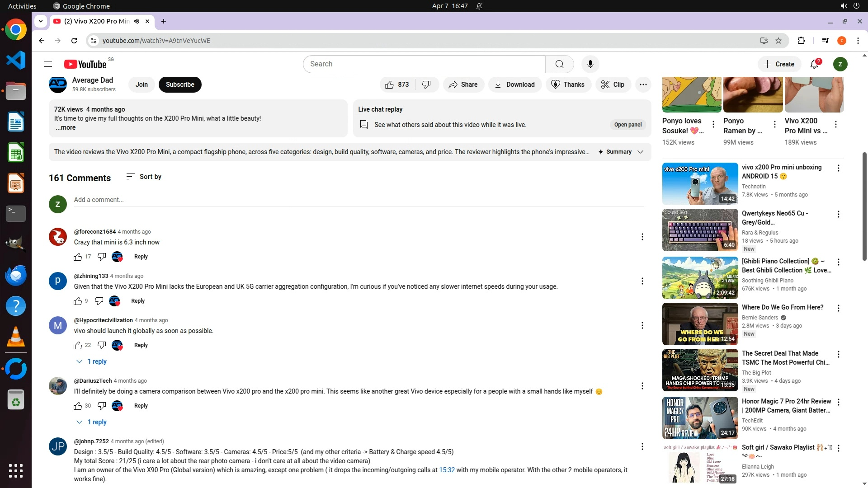This screenshot has width=868, height=488.
Task: Click the page vertical scrollbar thumb
Action: [864, 206]
